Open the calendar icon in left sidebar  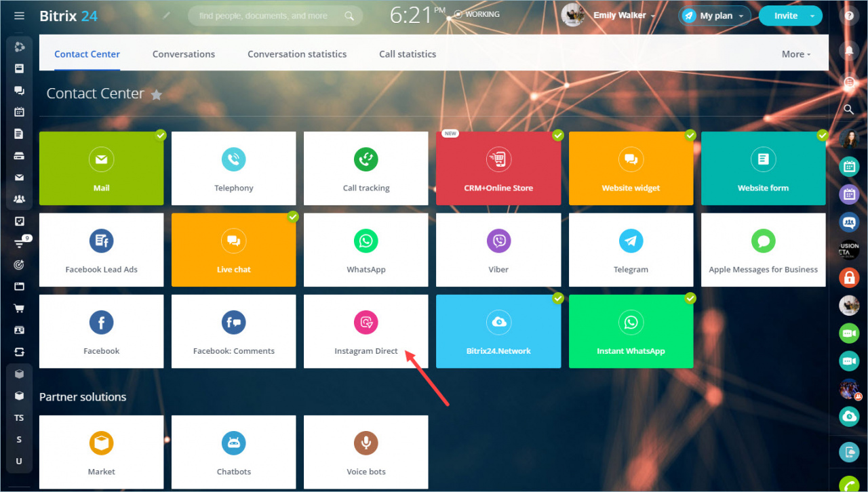click(19, 112)
